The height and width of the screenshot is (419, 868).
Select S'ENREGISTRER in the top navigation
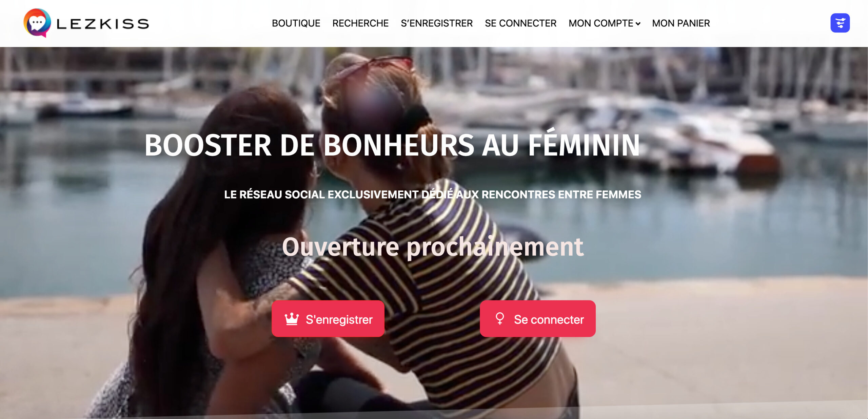point(437,23)
